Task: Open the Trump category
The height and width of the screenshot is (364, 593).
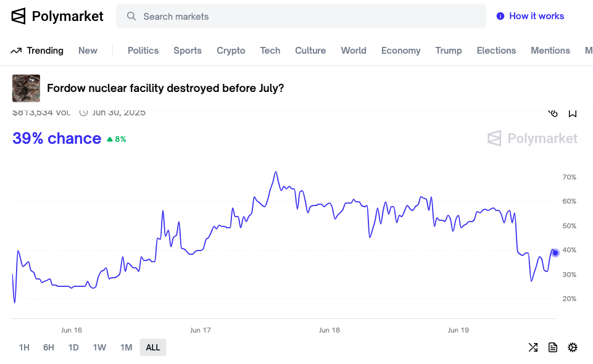Action: click(x=449, y=51)
